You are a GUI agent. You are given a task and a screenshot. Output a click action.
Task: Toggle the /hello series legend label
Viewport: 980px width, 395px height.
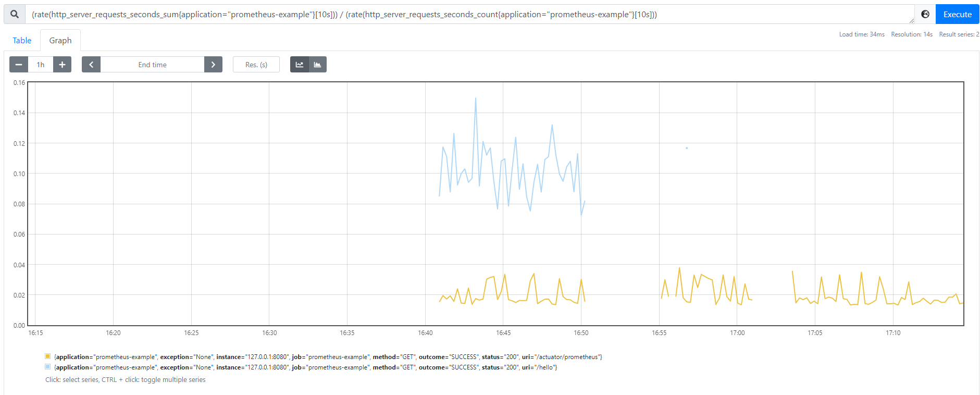(306, 367)
